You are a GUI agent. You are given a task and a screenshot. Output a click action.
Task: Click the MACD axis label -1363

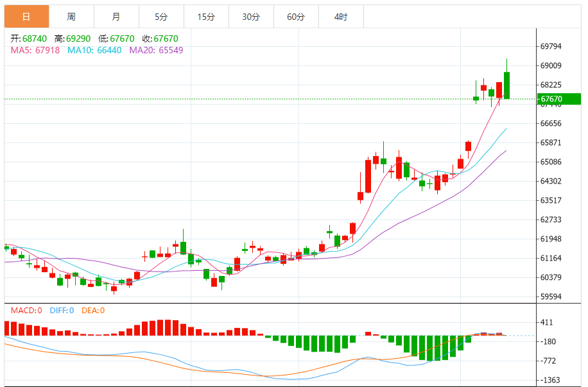point(550,380)
